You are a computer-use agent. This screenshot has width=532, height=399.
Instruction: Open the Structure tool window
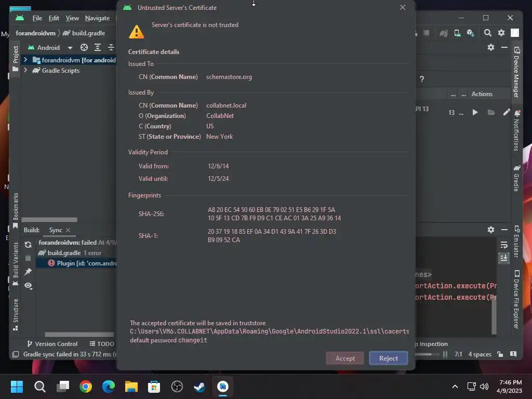coord(15,314)
